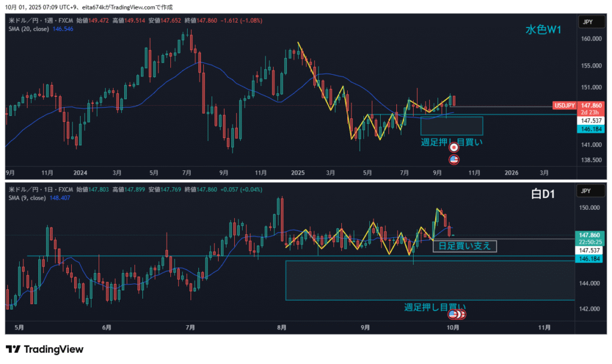Click the green 147.860 price label on daily axis
The height and width of the screenshot is (364, 612).
point(590,235)
